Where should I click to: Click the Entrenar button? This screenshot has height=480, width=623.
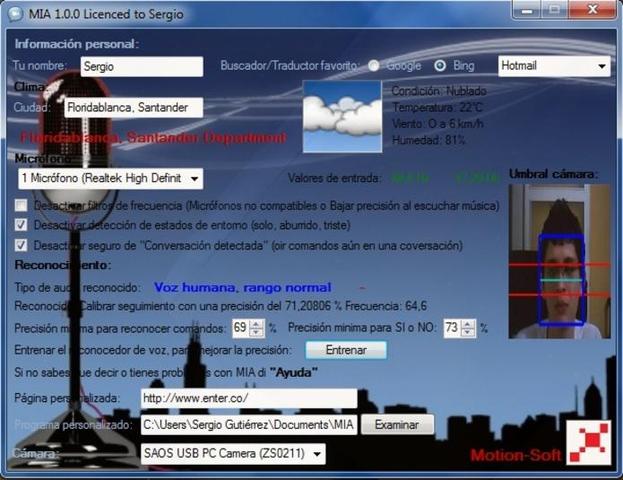click(346, 350)
